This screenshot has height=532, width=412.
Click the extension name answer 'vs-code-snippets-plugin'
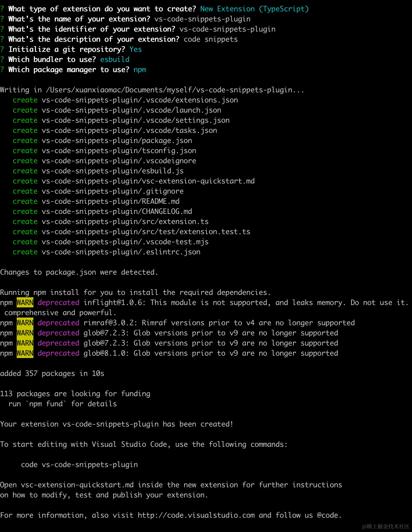[x=202, y=19]
